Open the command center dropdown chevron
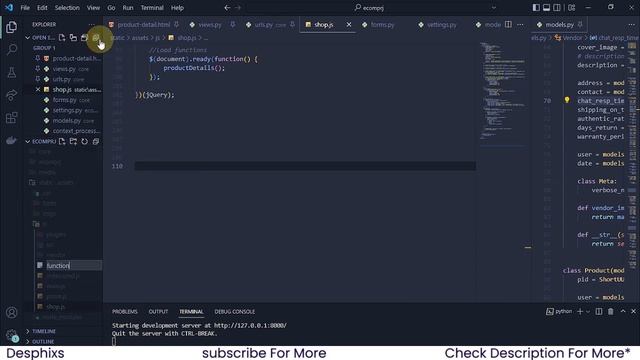This screenshot has width=640, height=360. pos(493,8)
